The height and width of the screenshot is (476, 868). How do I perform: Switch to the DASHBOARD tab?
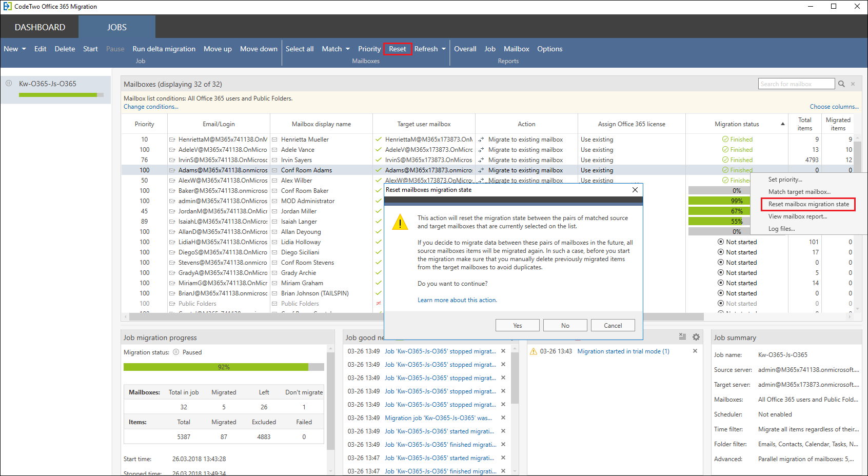point(39,27)
